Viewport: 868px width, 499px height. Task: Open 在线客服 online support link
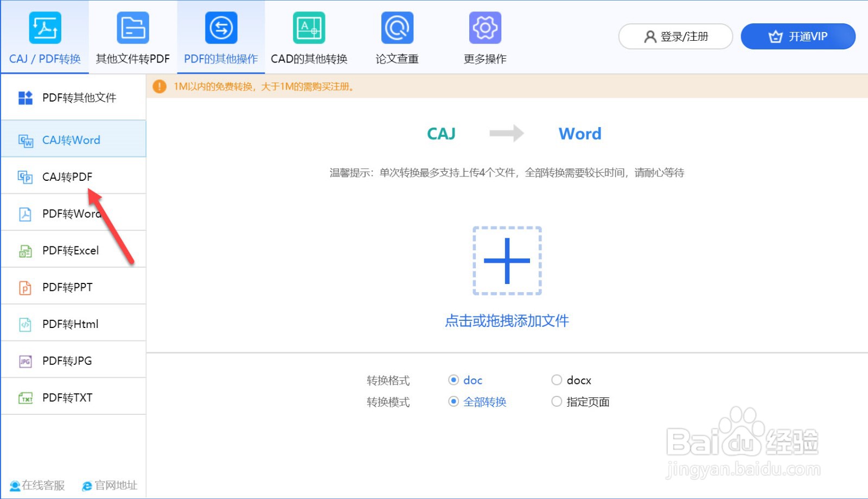point(37,485)
